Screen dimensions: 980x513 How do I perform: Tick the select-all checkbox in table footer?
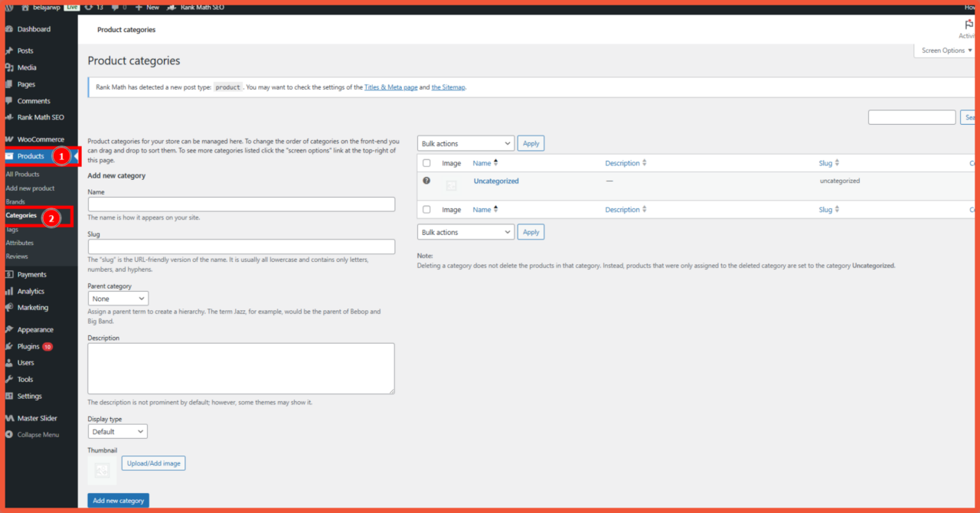click(x=426, y=210)
